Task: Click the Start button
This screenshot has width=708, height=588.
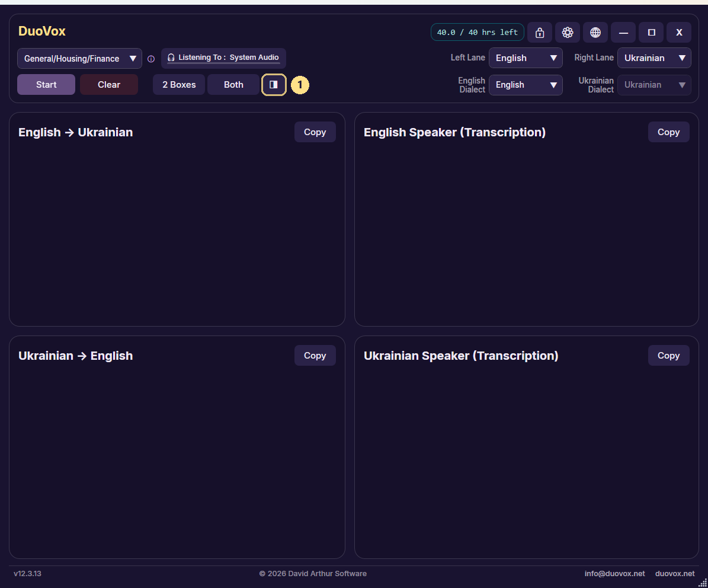Action: coord(46,84)
